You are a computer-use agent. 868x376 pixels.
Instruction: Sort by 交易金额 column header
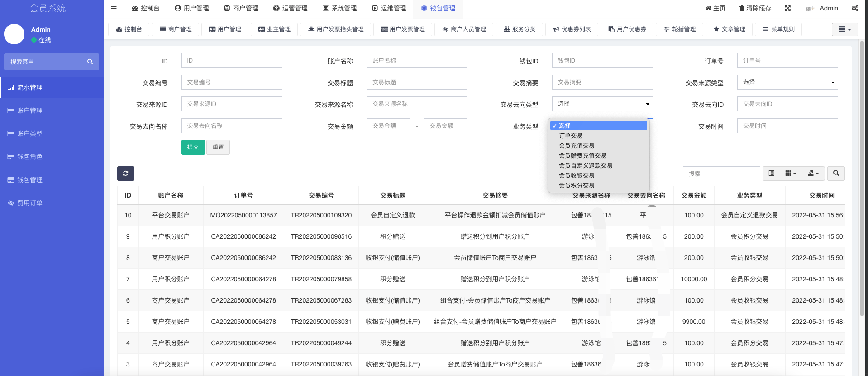(694, 195)
